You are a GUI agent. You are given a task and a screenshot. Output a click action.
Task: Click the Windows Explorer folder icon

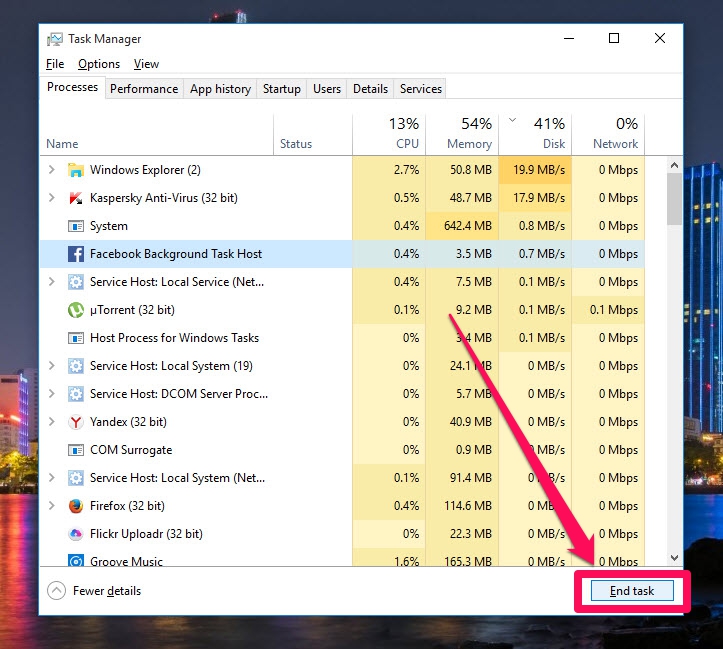(76, 170)
